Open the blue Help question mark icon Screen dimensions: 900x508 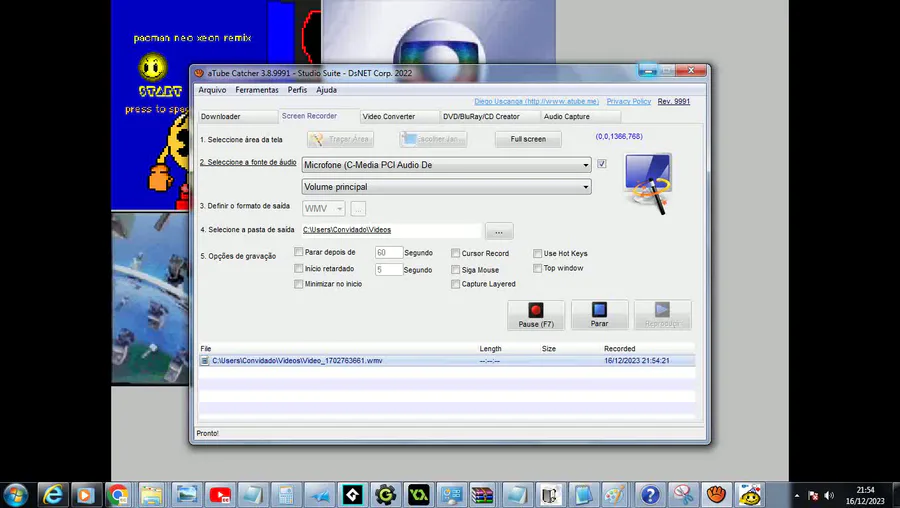pos(650,495)
